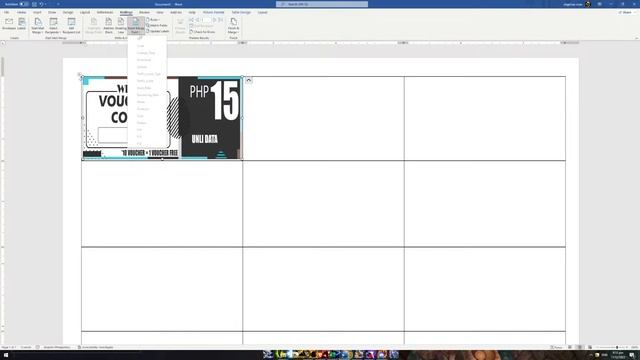Open the Select Recipients dropdown
Image resolution: width=640 pixels, height=360 pixels.
click(x=53, y=26)
